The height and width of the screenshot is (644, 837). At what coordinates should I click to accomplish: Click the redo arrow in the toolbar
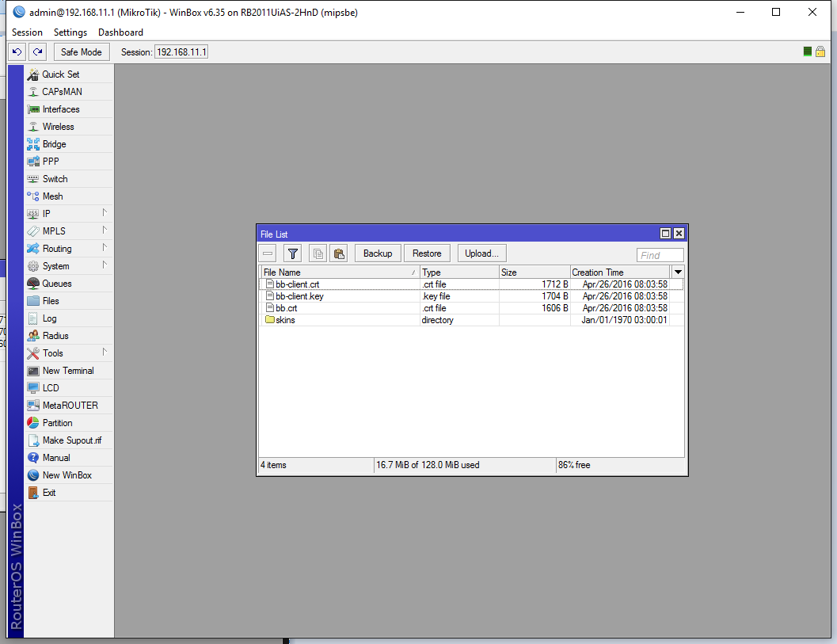37,51
